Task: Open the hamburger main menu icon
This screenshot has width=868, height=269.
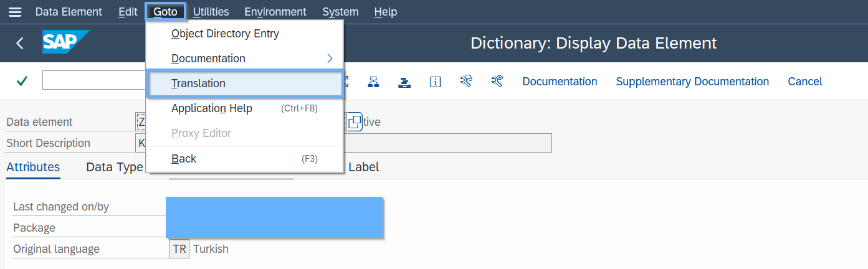Action: tap(15, 12)
